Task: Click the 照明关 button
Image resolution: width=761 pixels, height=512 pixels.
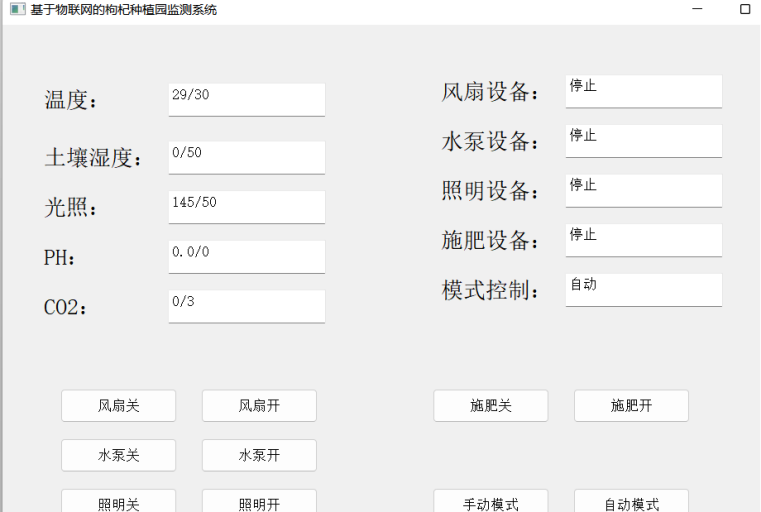Action: pos(118,502)
